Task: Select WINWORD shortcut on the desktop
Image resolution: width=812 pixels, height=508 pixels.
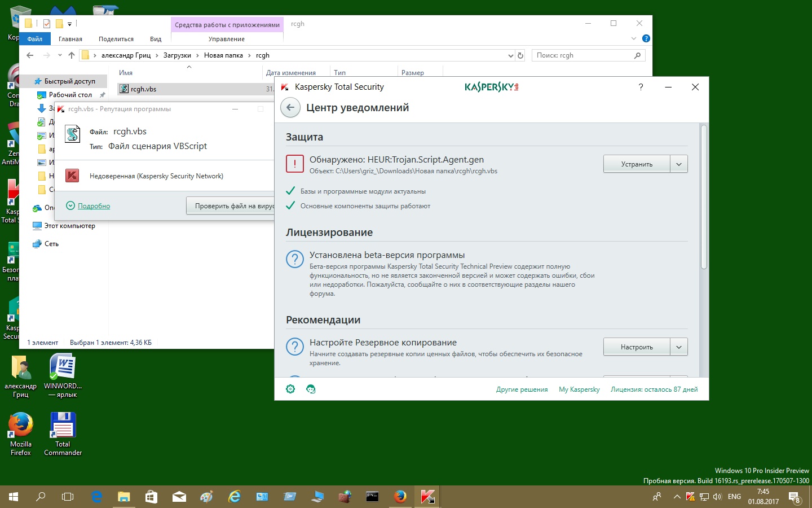Action: click(x=63, y=375)
